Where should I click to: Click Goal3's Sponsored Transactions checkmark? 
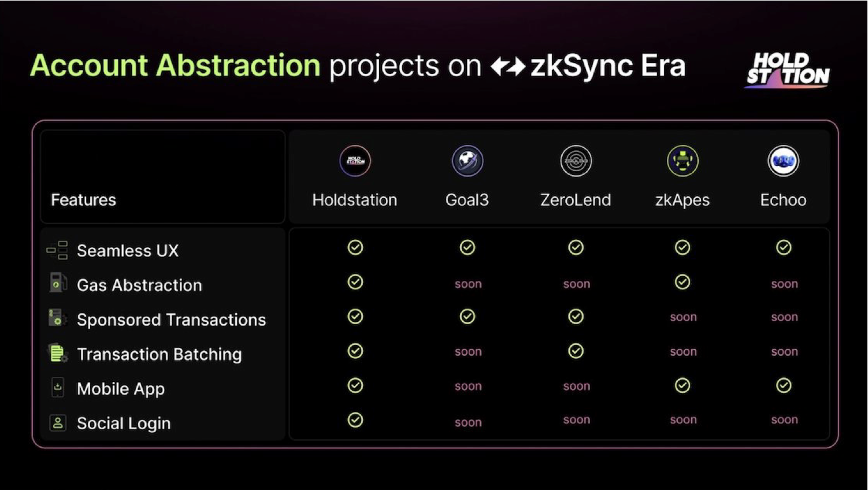[468, 317]
